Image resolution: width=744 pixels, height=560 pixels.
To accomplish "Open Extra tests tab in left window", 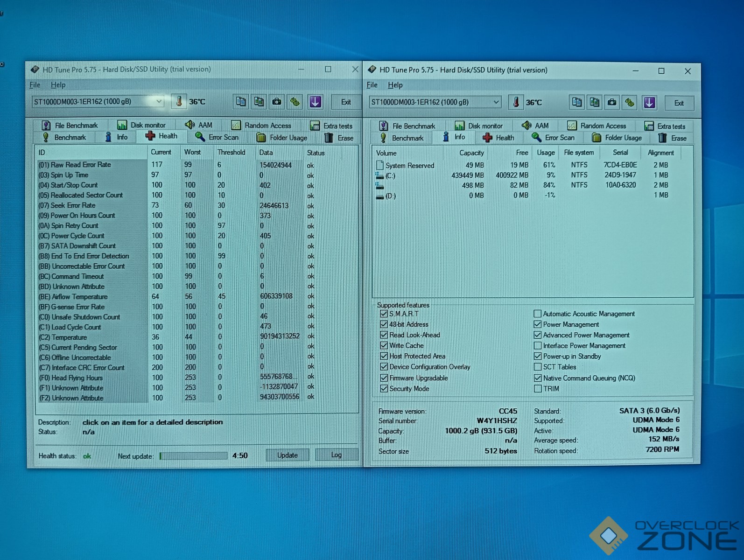I will 331,126.
